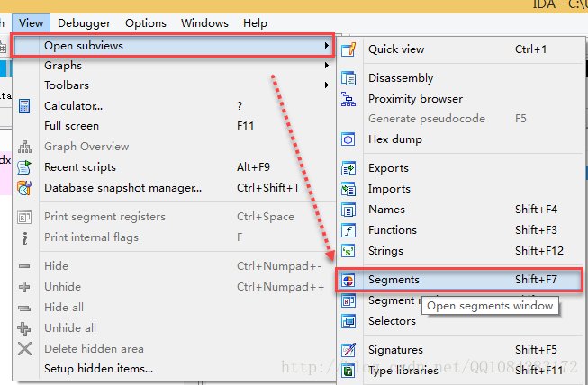Click Print internal flags entry
The width and height of the screenshot is (588, 385).
point(173,237)
